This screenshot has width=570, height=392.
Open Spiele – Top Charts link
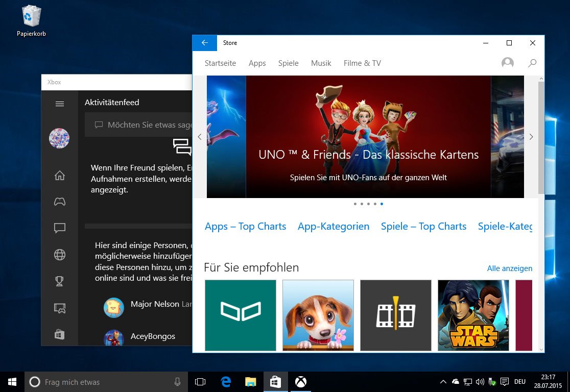pyautogui.click(x=423, y=226)
